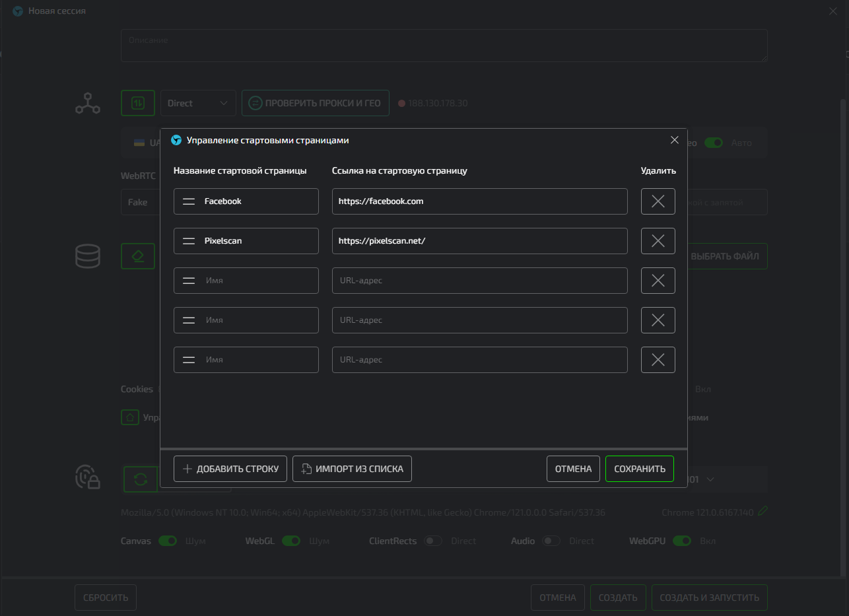Click the Удалить column header
Image resolution: width=849 pixels, height=616 pixels.
point(658,170)
